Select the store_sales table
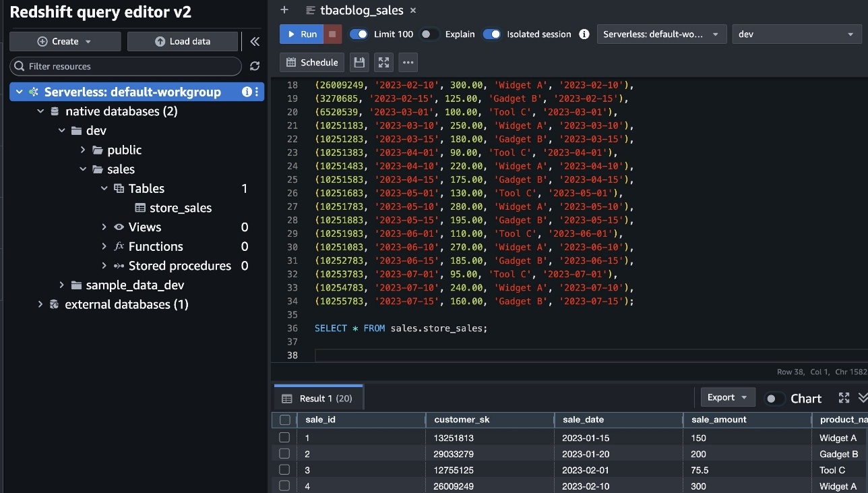Image resolution: width=868 pixels, height=493 pixels. coord(181,208)
